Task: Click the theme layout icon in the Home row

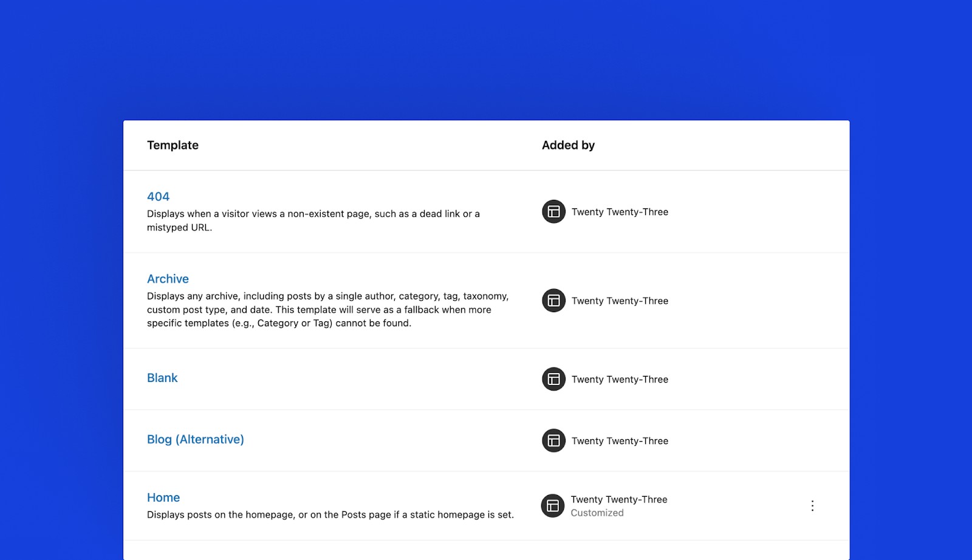Action: [553, 506]
